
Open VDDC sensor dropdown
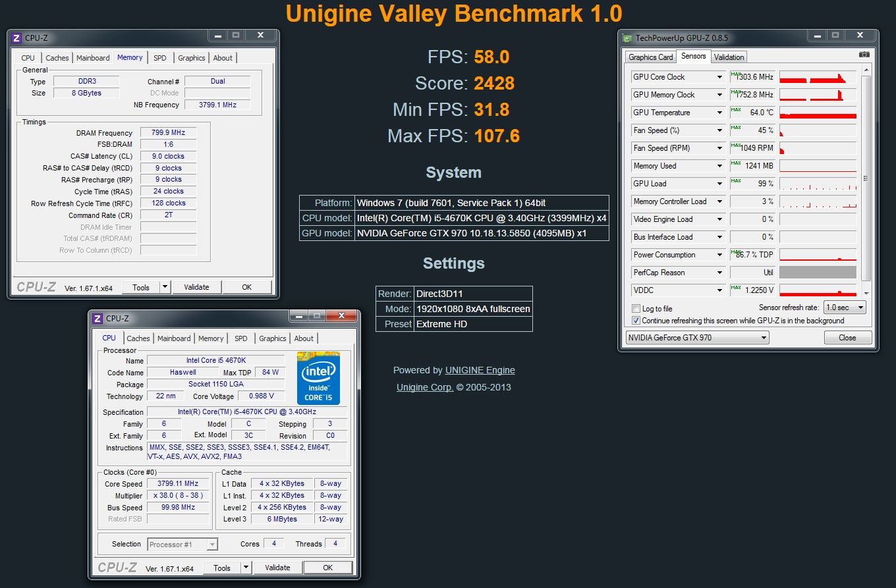pos(719,290)
